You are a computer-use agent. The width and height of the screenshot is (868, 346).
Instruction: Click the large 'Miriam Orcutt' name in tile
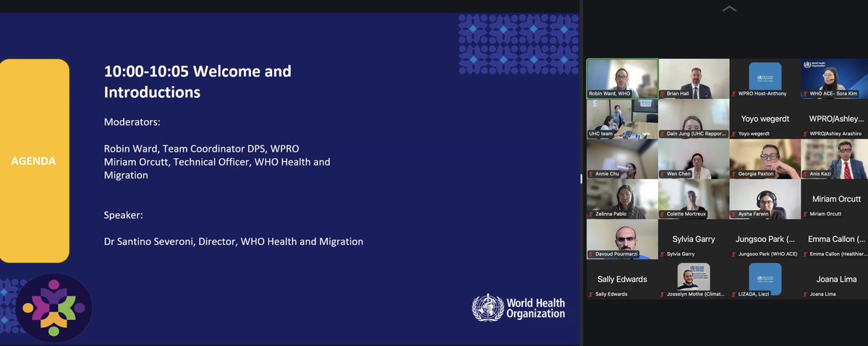(x=835, y=199)
